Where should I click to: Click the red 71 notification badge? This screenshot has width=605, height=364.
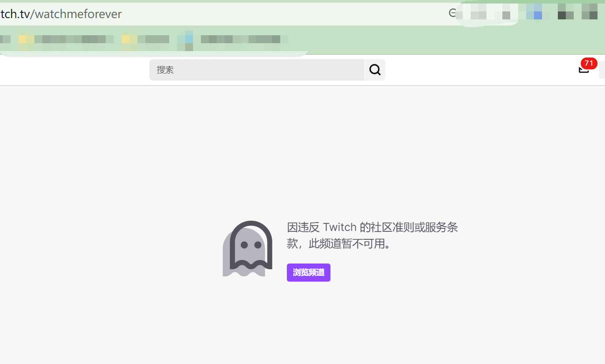588,63
